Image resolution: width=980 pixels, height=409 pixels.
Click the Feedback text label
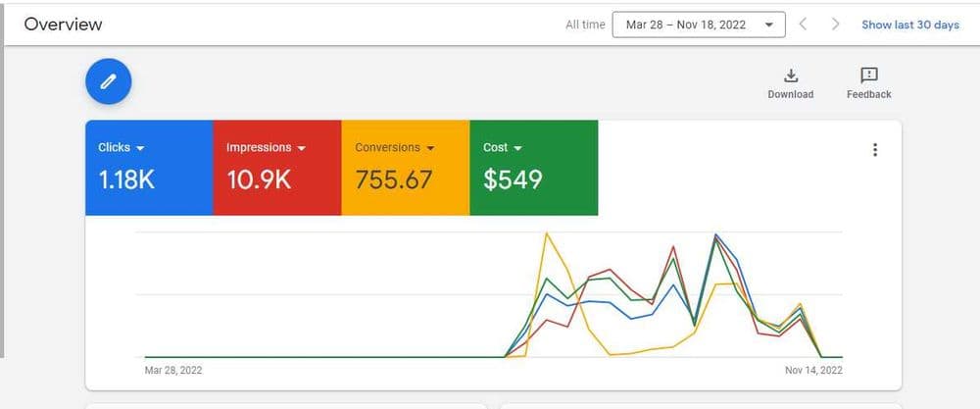click(x=868, y=94)
